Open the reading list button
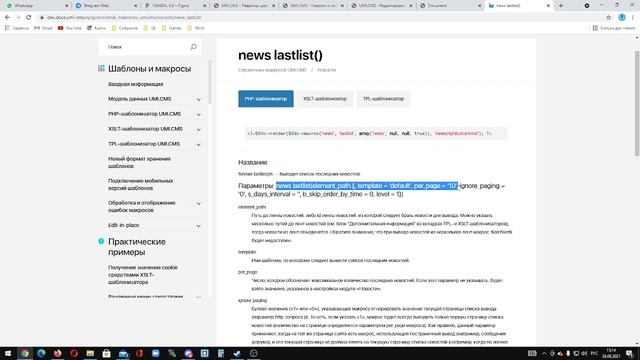This screenshot has width=640, height=360. point(613,28)
